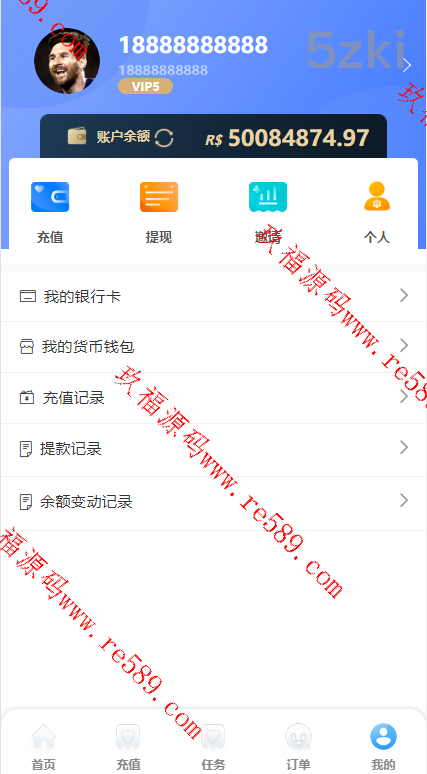Switch to 任务 tasks bottom tab
Viewport: 427px width, 774px height.
tap(213, 747)
